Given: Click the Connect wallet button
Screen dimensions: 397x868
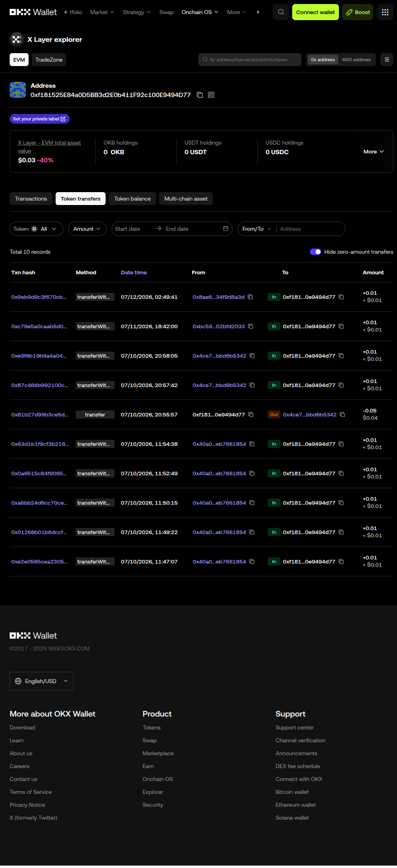Looking at the screenshot, I should click(x=316, y=12).
